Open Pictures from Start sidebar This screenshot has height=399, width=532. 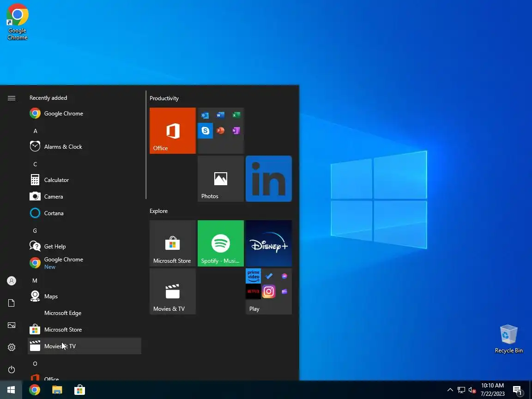tap(11, 325)
